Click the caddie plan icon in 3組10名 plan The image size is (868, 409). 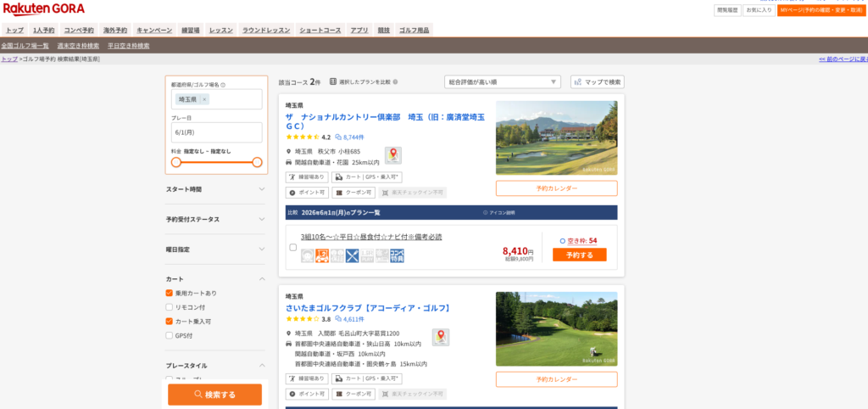(x=308, y=256)
